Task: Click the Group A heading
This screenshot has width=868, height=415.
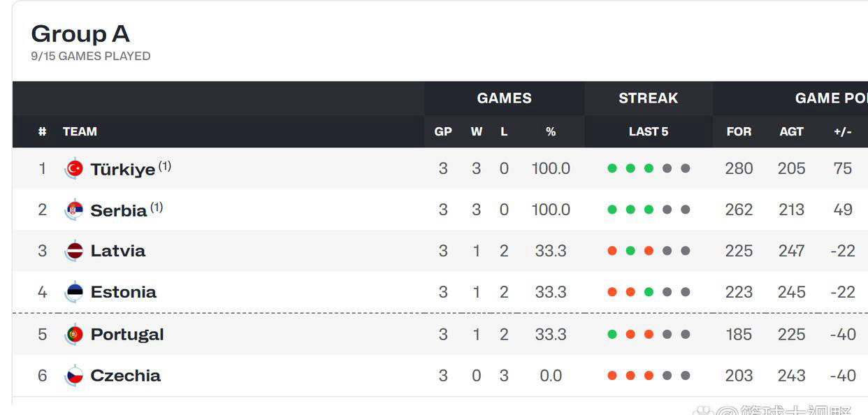Action: (x=80, y=34)
